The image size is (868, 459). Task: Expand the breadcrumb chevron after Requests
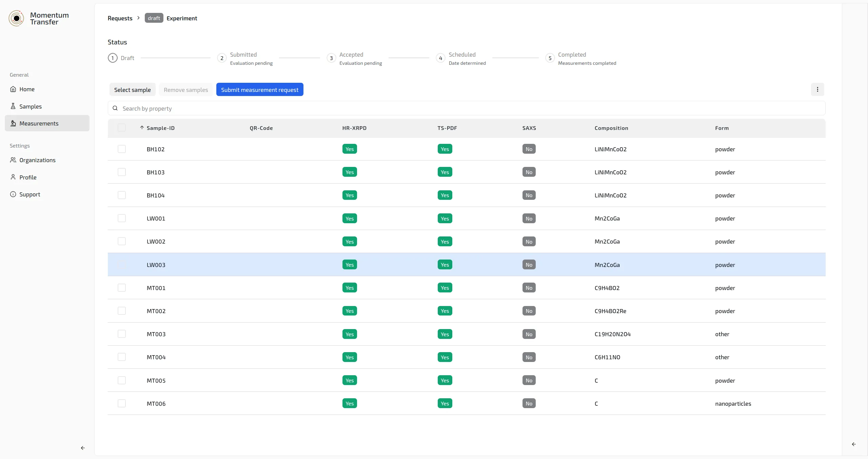[x=138, y=18]
